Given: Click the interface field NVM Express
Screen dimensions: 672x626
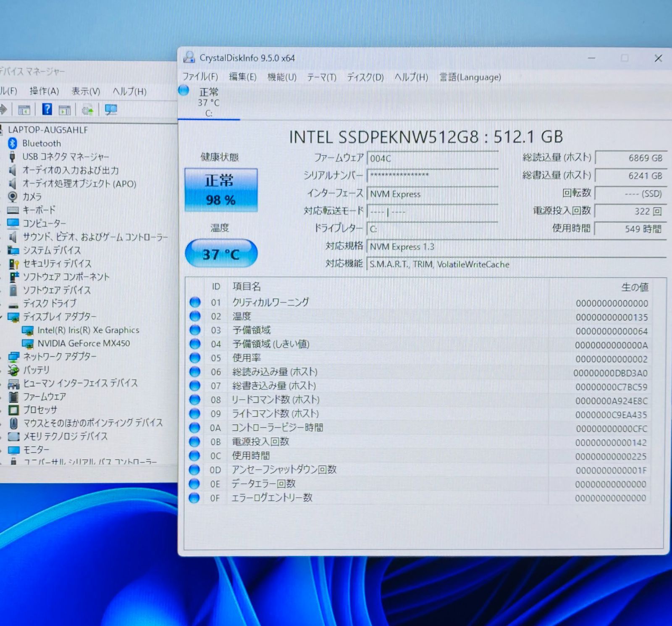Looking at the screenshot, I should [x=432, y=194].
